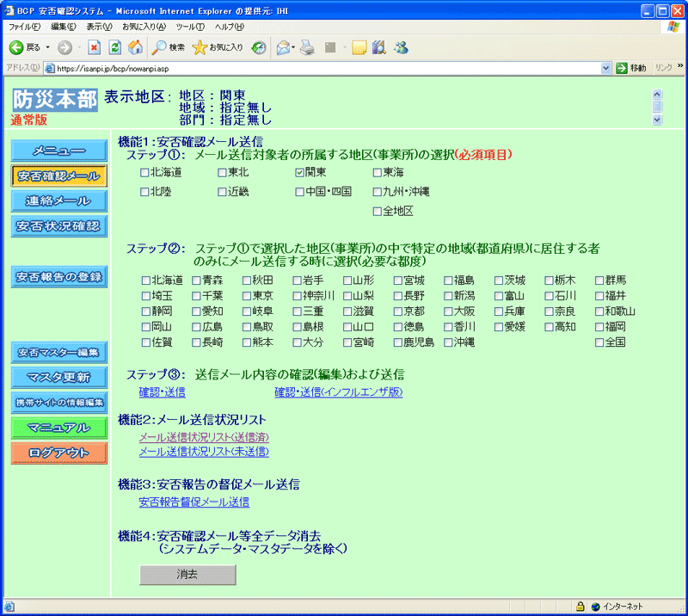The width and height of the screenshot is (688, 616).
Task: Open メール送信状況リスト(送信済) link
Action: [x=204, y=437]
